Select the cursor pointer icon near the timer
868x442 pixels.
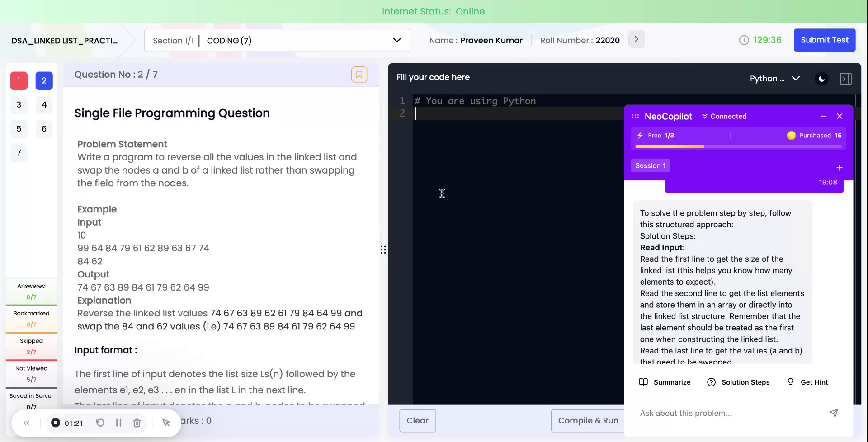[x=166, y=423]
